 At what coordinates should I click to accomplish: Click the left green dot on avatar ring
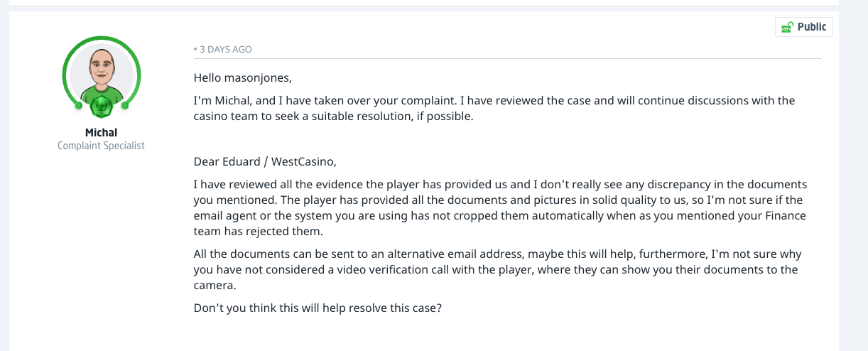77,106
